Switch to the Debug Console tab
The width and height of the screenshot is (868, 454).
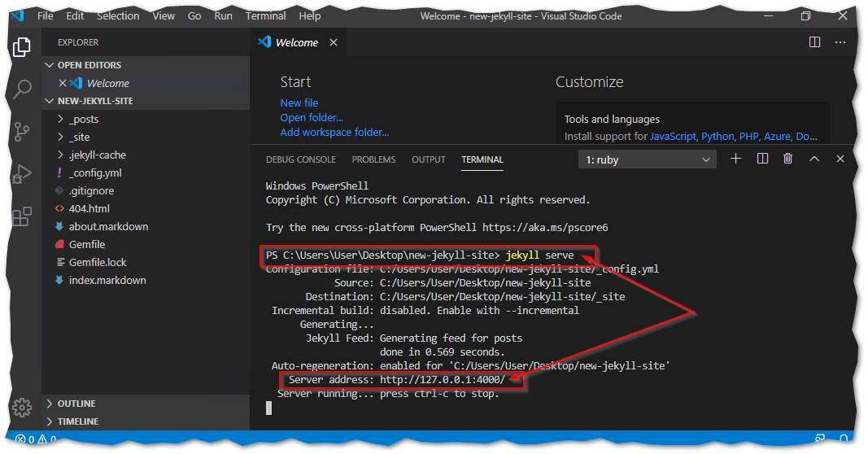point(301,159)
